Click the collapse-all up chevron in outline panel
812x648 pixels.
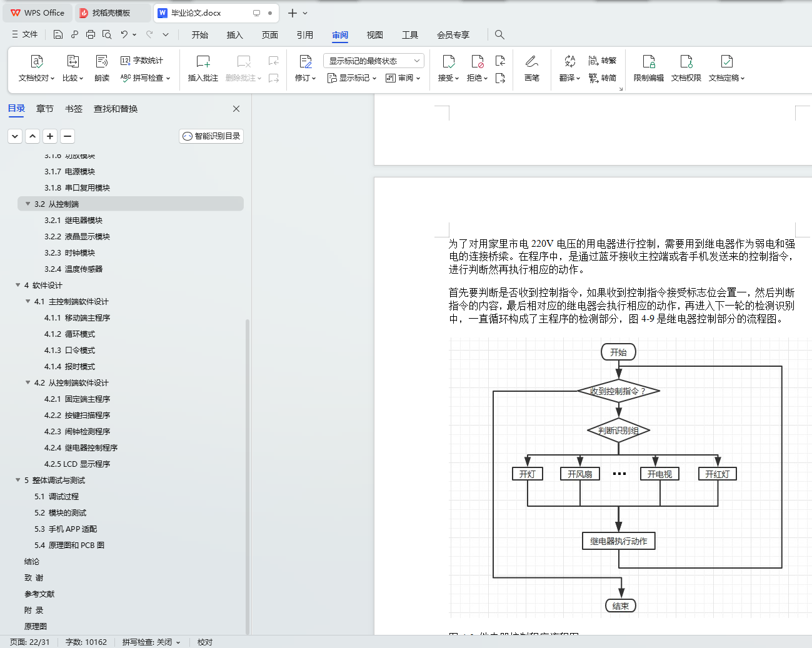pos(33,136)
